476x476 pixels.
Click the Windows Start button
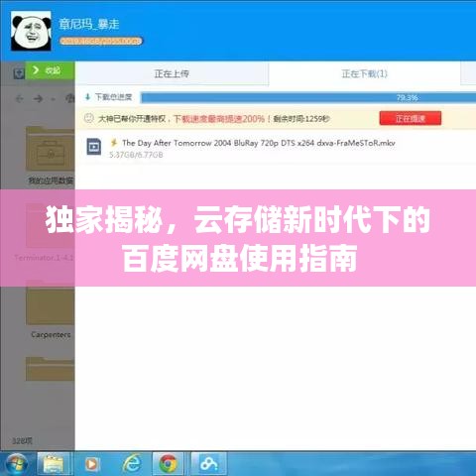tap(16, 464)
